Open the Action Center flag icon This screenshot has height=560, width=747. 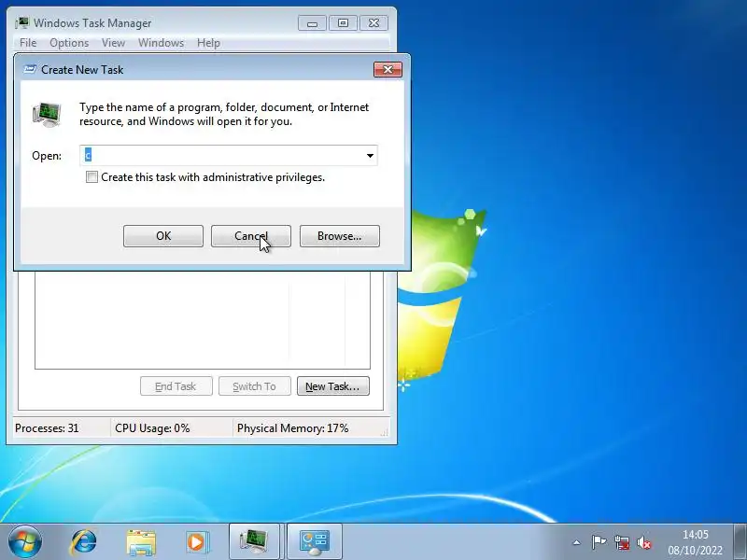pyautogui.click(x=599, y=542)
